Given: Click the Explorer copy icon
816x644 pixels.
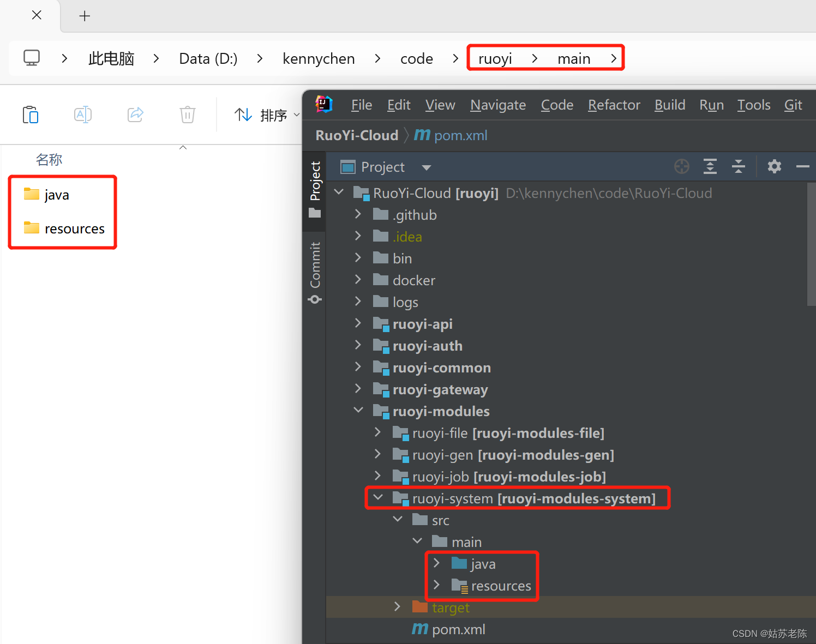Looking at the screenshot, I should [x=31, y=115].
